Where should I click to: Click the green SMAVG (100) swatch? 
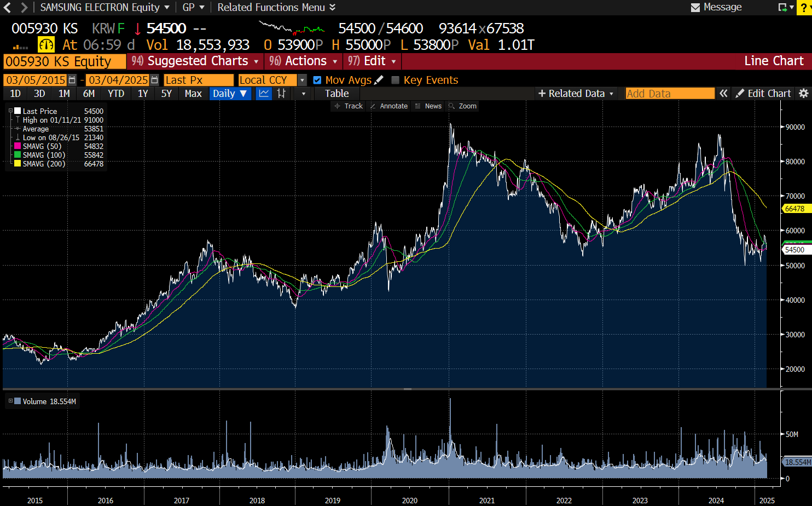coord(18,155)
